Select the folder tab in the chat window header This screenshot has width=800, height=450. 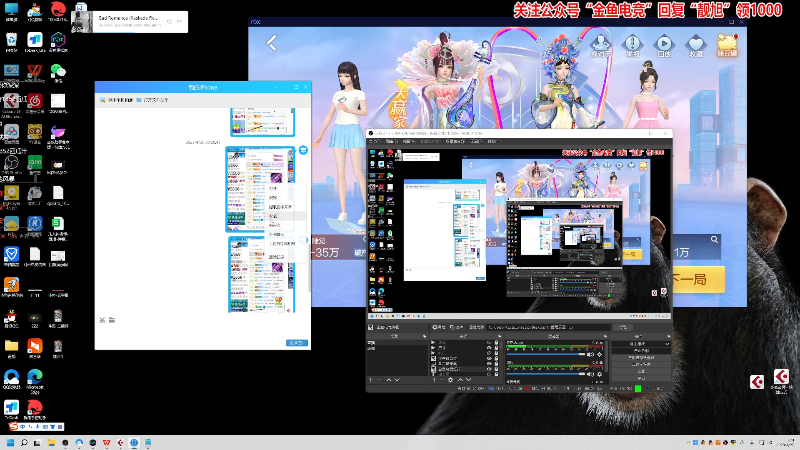coord(153,100)
